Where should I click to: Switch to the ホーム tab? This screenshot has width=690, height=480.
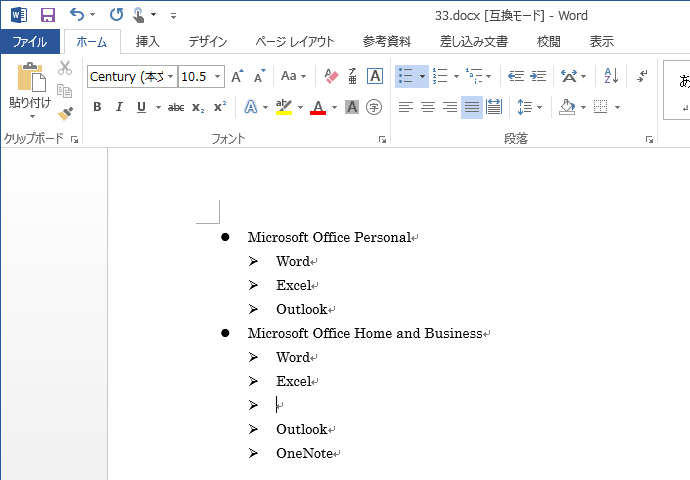(92, 42)
